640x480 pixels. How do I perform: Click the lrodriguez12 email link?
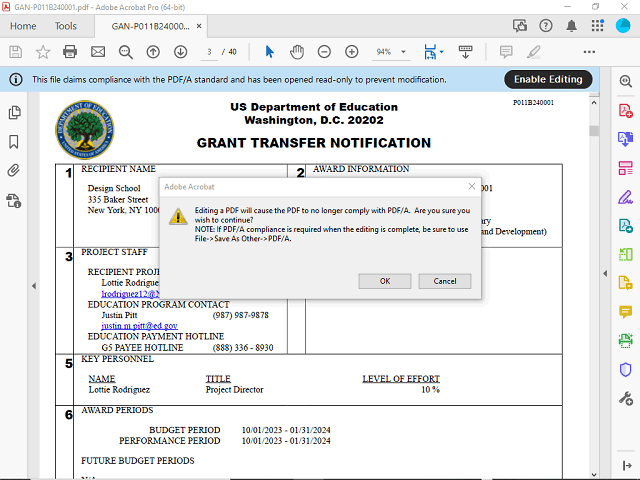[x=130, y=294]
